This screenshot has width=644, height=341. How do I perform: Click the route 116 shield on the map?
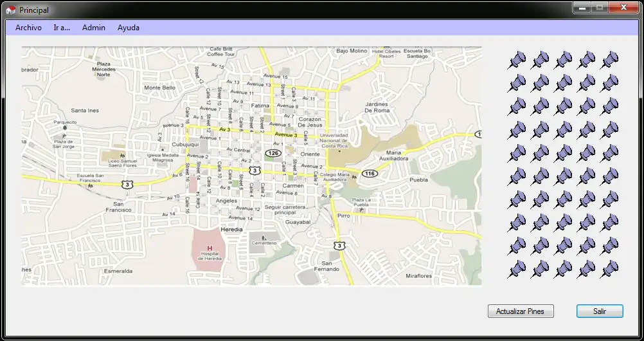(x=370, y=174)
